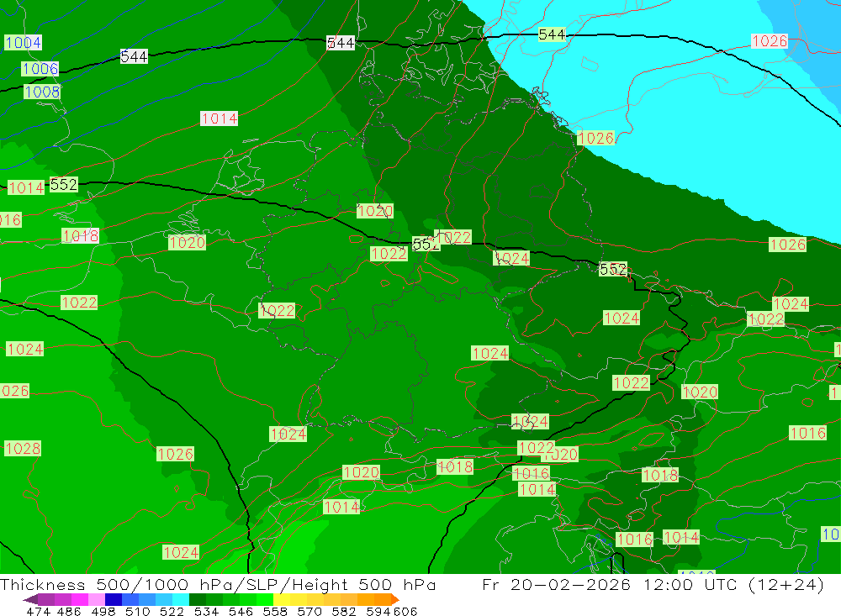The width and height of the screenshot is (841, 616).
Task: Click the blue 1006 isobar label
Action: tap(40, 69)
